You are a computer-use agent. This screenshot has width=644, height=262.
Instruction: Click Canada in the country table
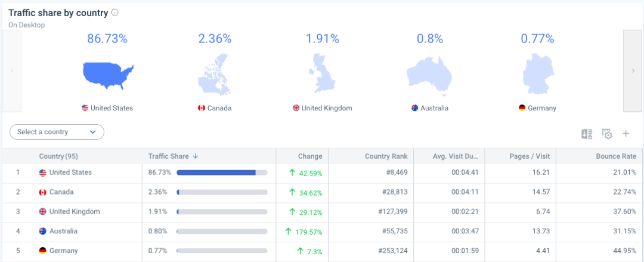(x=62, y=192)
